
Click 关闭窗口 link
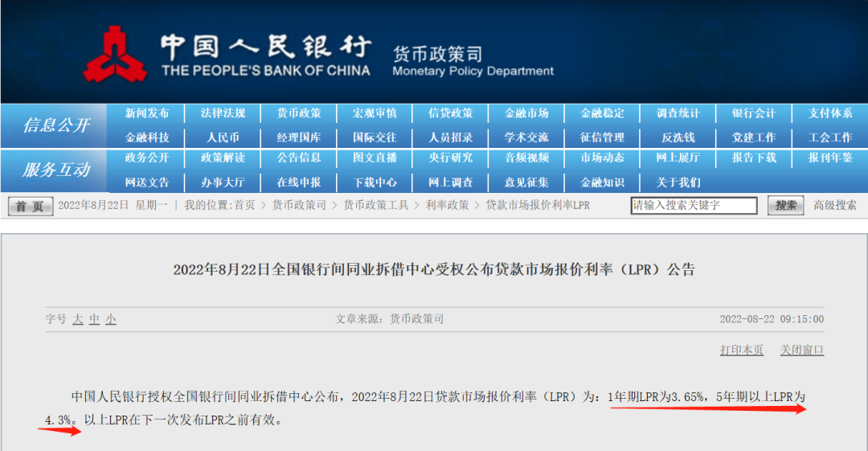point(802,351)
